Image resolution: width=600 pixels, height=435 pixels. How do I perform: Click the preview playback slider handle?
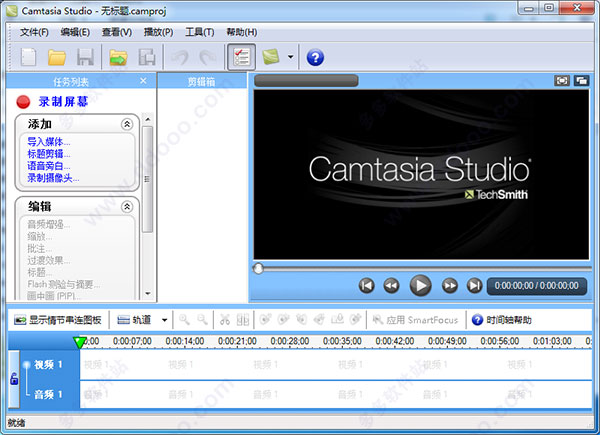pyautogui.click(x=258, y=269)
